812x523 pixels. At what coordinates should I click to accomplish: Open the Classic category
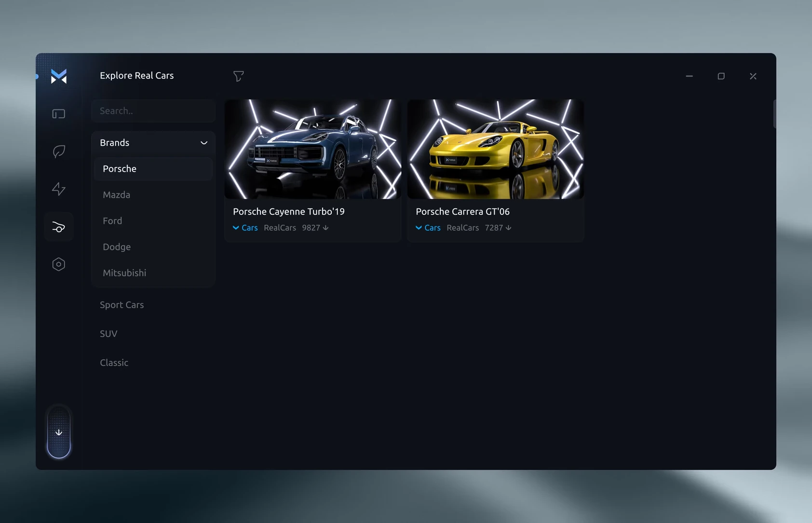(x=114, y=363)
